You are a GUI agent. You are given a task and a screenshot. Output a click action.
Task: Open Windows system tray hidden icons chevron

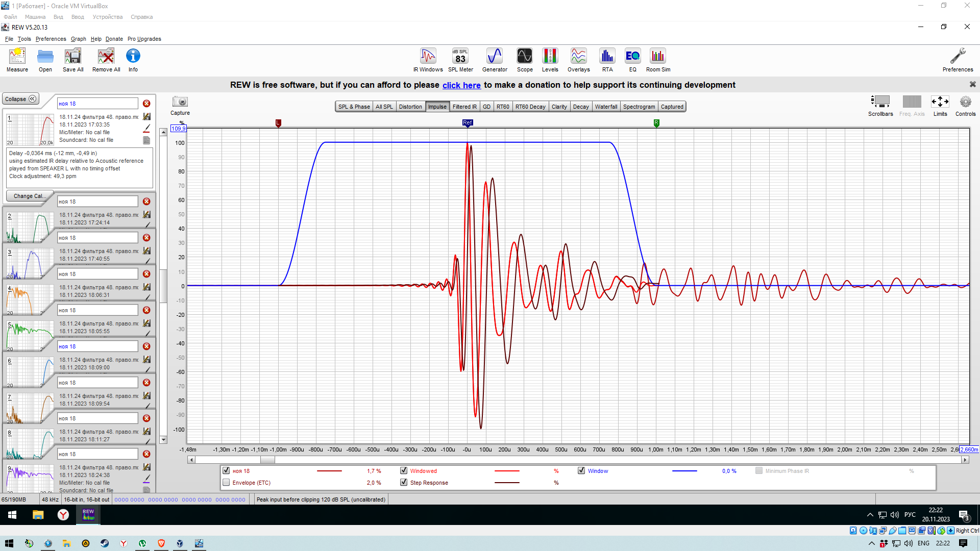[x=870, y=515]
